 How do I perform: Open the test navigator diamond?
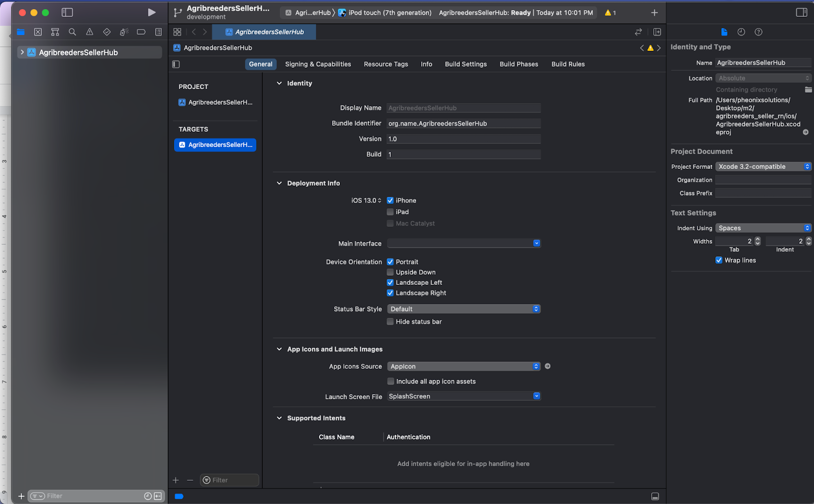tap(107, 32)
